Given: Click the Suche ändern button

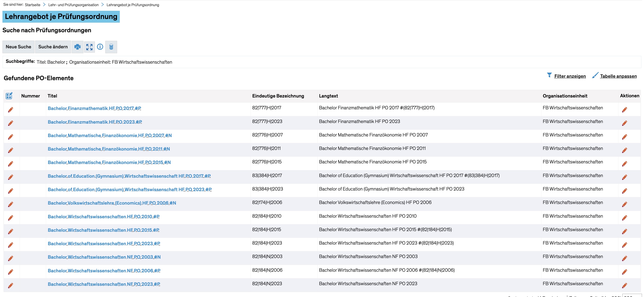Looking at the screenshot, I should click(x=53, y=47).
